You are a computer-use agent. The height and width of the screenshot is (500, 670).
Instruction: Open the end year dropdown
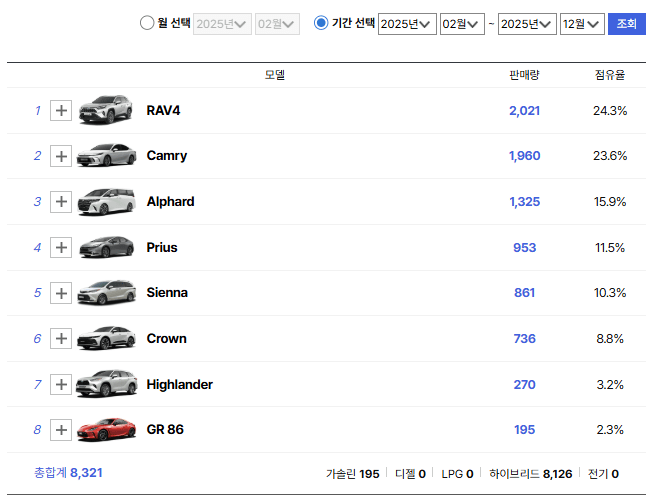point(527,24)
